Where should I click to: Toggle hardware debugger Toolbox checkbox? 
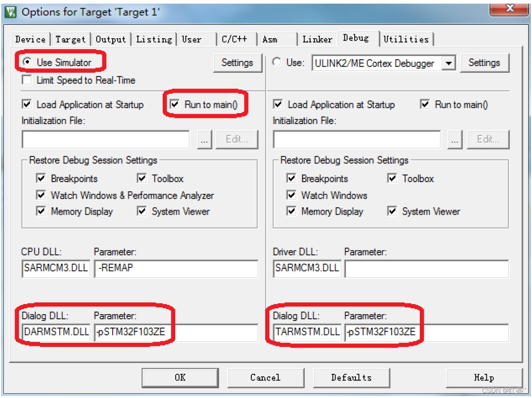[x=392, y=178]
